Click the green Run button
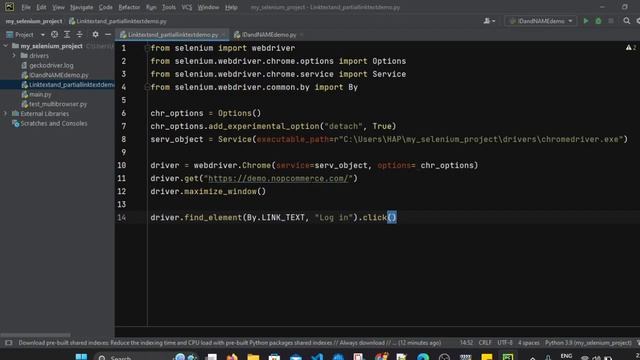The image size is (640, 360). click(586, 21)
